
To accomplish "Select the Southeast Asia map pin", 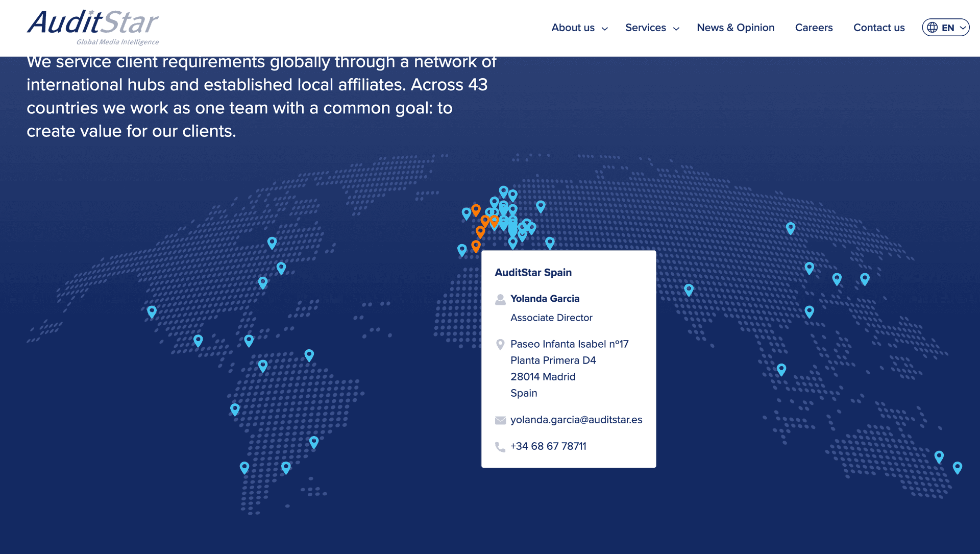I will tap(781, 370).
